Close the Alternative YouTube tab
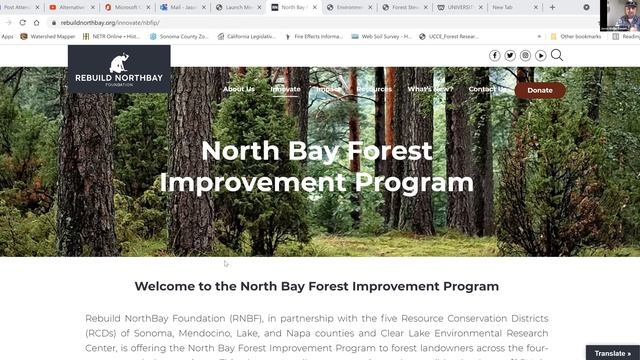The width and height of the screenshot is (640, 360). 93,7
